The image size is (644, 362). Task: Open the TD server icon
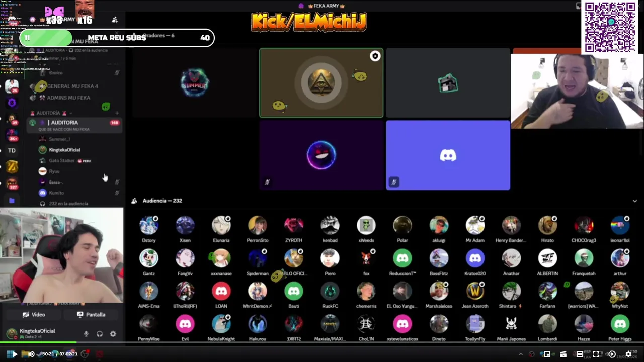pyautogui.click(x=12, y=150)
